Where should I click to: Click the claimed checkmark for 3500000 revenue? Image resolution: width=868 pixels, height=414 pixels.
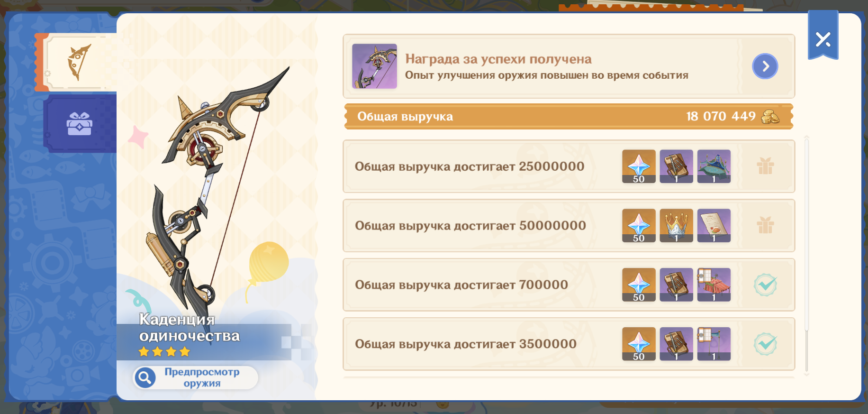[x=765, y=344]
